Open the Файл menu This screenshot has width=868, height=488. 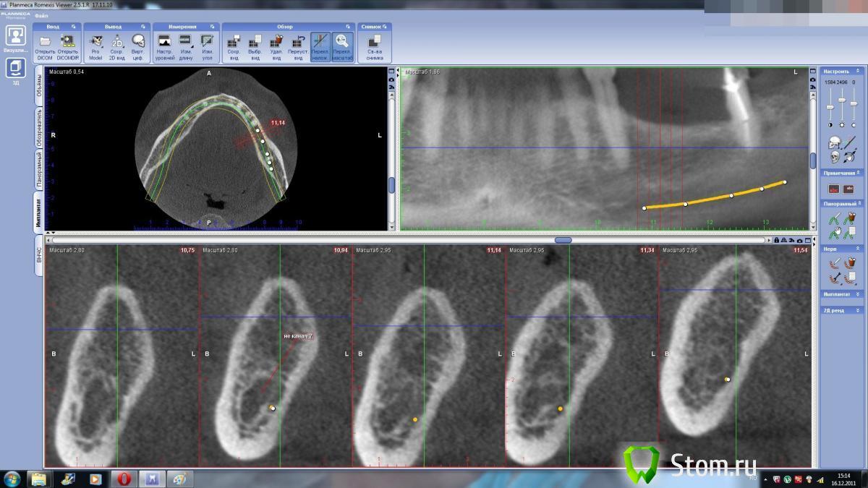pyautogui.click(x=41, y=15)
